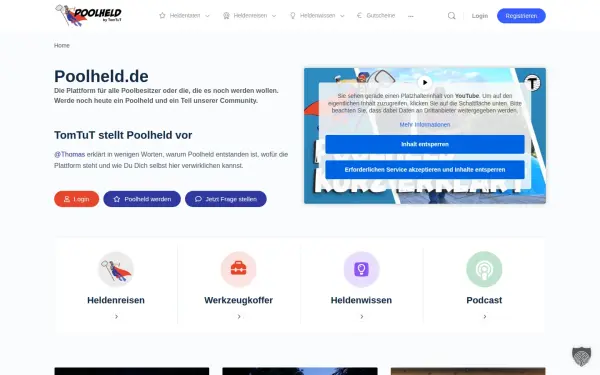Click the arrow under Werkzeugkoffer card
This screenshot has height=375, width=600.
[239, 316]
